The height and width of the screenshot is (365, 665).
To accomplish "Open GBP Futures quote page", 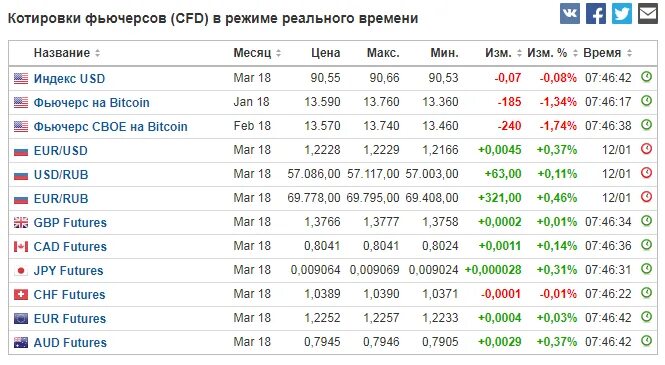I will 70,223.
